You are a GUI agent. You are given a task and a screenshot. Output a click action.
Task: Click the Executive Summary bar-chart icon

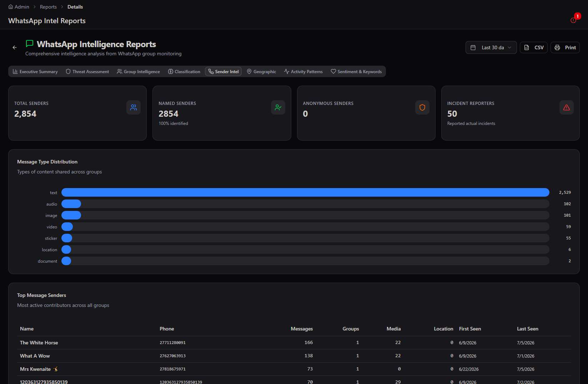[15, 71]
